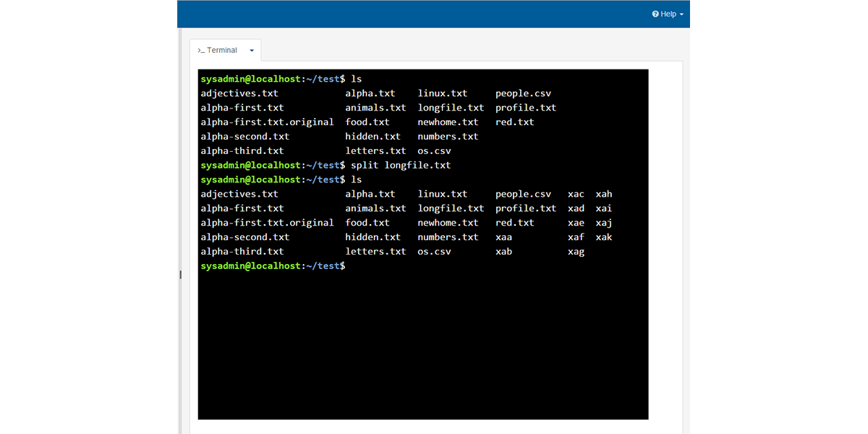Click people.csv in the first ls listing
868x434 pixels.
pyautogui.click(x=523, y=93)
